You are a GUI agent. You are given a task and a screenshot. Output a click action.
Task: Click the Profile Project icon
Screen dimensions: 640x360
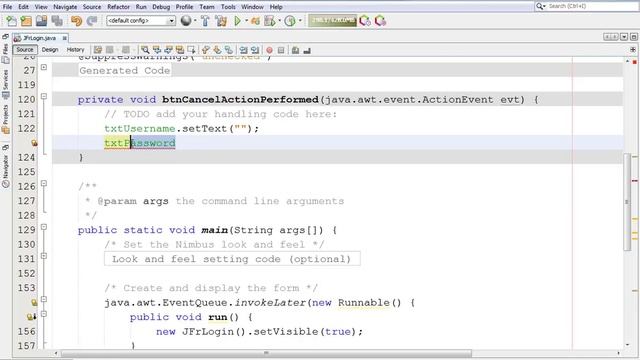[x=269, y=20]
